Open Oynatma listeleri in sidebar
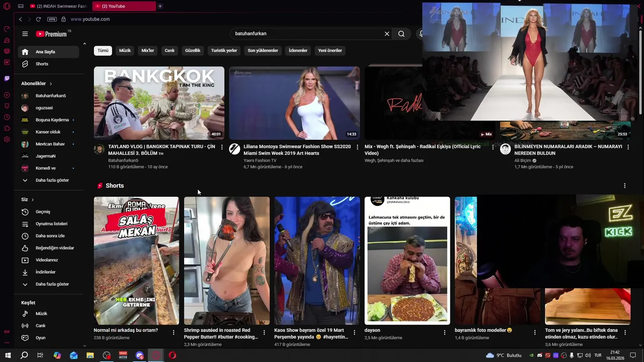Screen dimensions: 644x362 [x=48, y=224]
